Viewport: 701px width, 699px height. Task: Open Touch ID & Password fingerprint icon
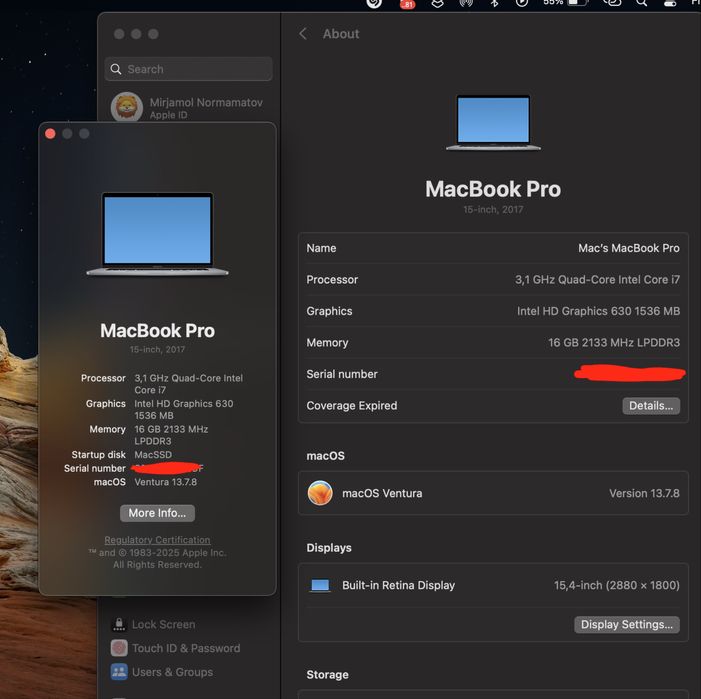point(119,648)
